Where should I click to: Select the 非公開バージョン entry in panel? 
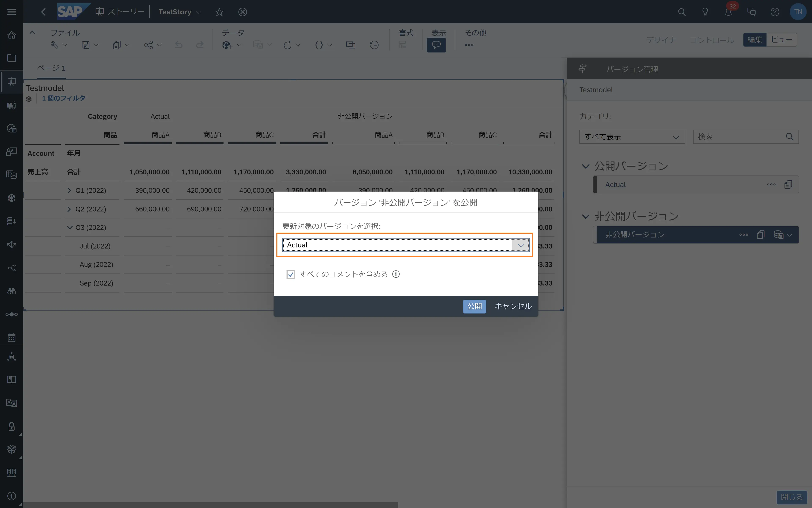[x=695, y=235]
